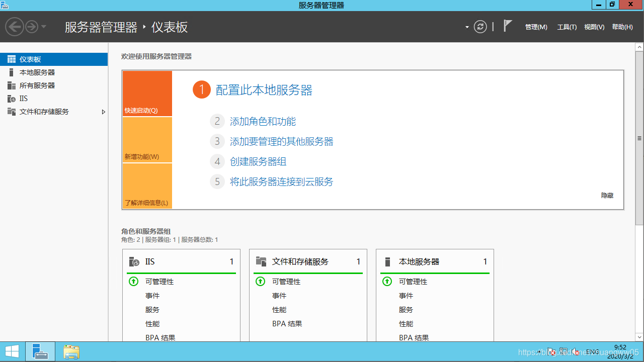
Task: Click 性能 in the 文件和存储服务 tile
Action: click(279, 310)
